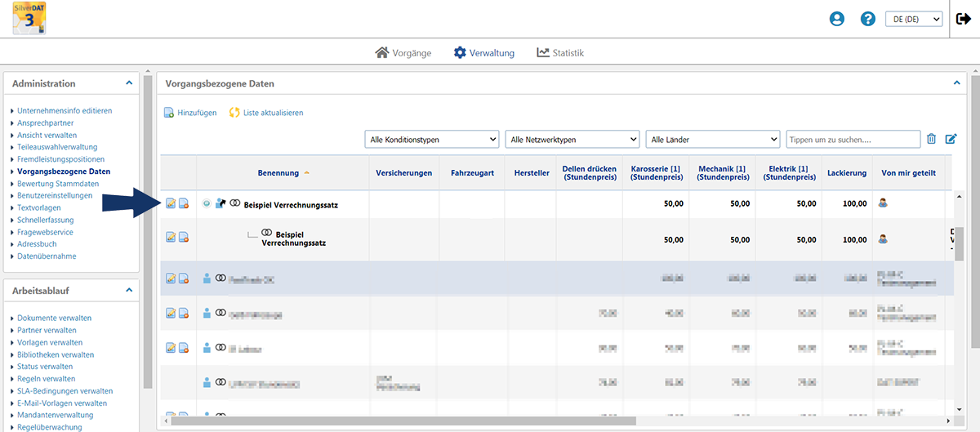Screen dimensions: 980x432
Task: Go to the Statistik tab
Action: pyautogui.click(x=560, y=52)
